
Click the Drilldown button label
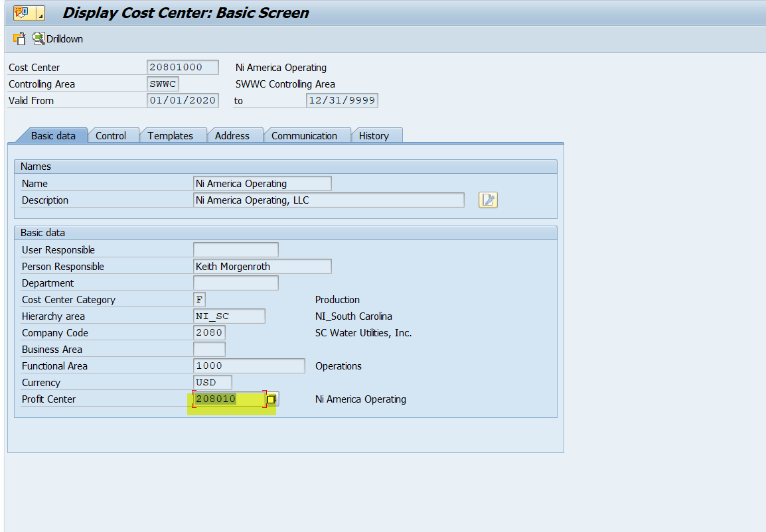pyautogui.click(x=65, y=39)
